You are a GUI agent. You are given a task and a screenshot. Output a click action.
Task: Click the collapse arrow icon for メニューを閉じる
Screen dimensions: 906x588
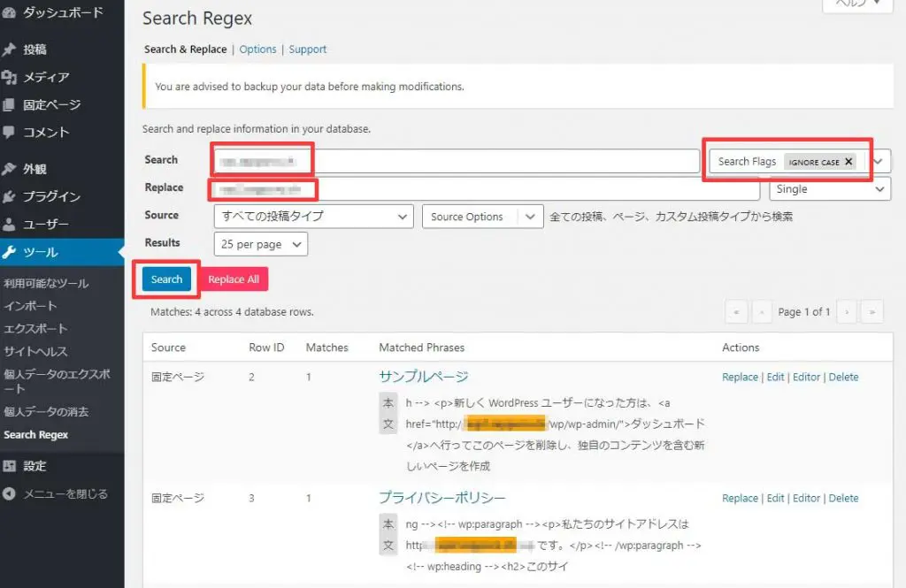tap(9, 494)
